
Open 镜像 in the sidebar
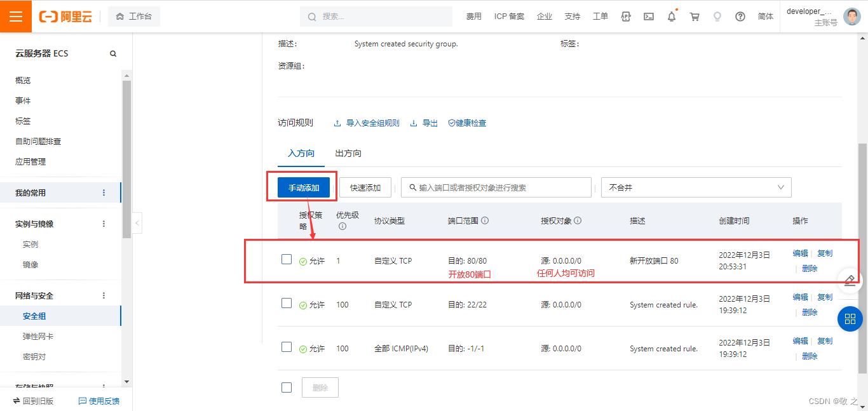(31, 265)
